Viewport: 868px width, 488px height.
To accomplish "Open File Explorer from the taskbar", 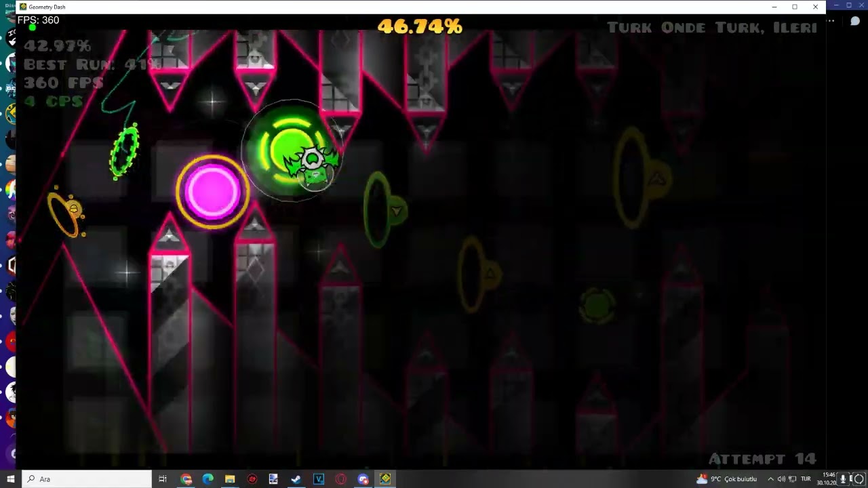I will [230, 479].
